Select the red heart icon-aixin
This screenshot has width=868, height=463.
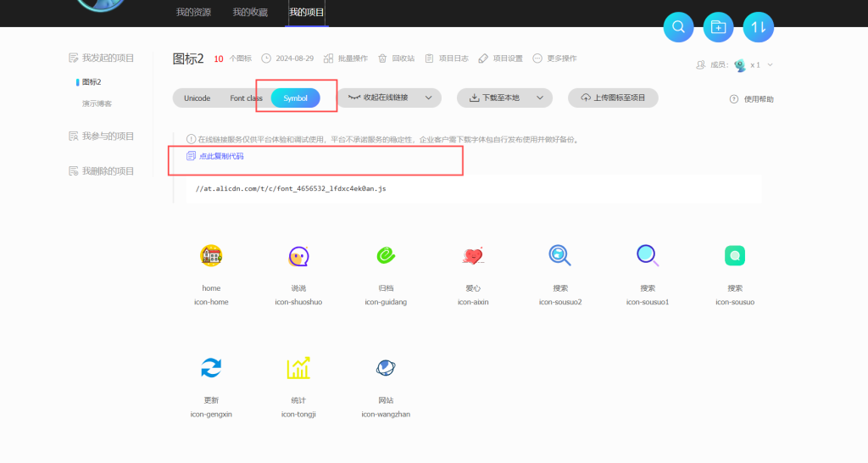point(473,254)
